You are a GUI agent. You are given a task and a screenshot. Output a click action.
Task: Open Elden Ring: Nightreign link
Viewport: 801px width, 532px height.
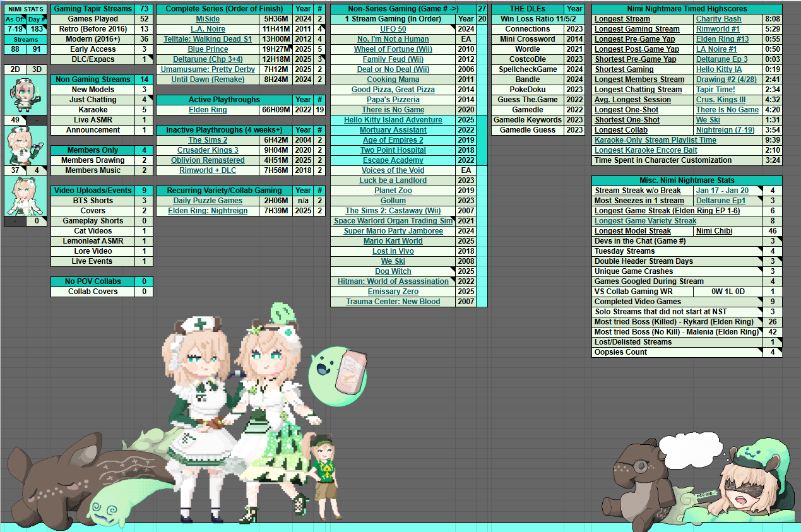208,211
